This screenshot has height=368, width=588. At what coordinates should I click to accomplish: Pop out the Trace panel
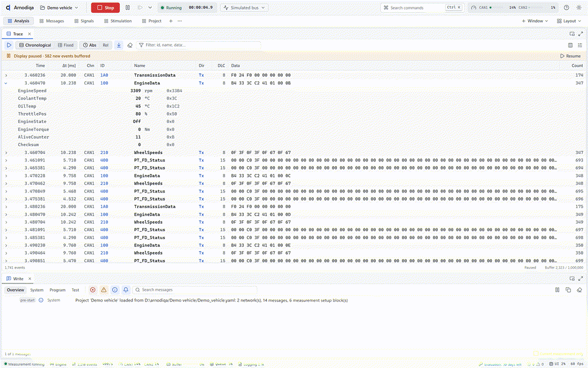(x=572, y=34)
